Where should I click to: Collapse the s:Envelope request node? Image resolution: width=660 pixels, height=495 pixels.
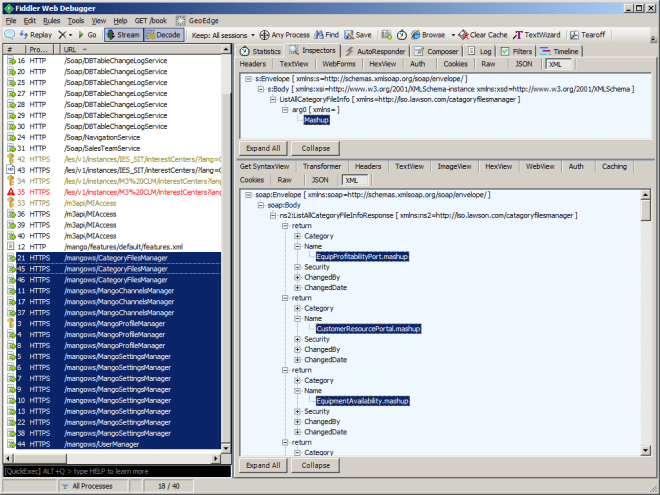(x=246, y=78)
